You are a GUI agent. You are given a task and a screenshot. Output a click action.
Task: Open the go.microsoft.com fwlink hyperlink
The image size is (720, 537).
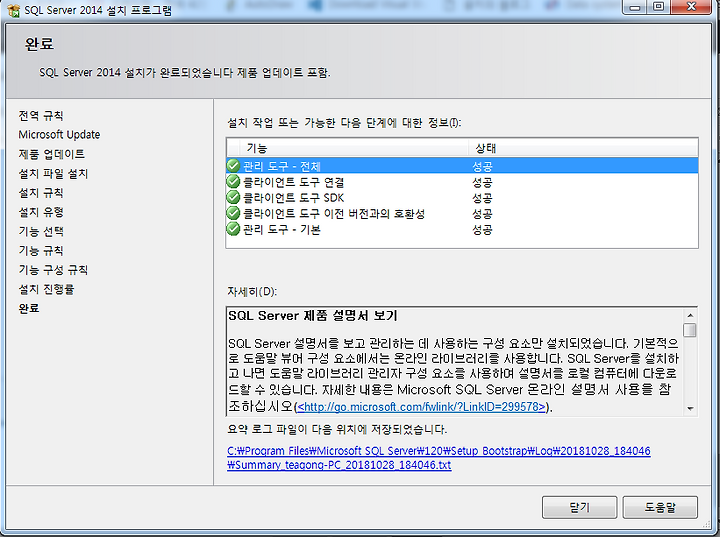pyautogui.click(x=421, y=407)
